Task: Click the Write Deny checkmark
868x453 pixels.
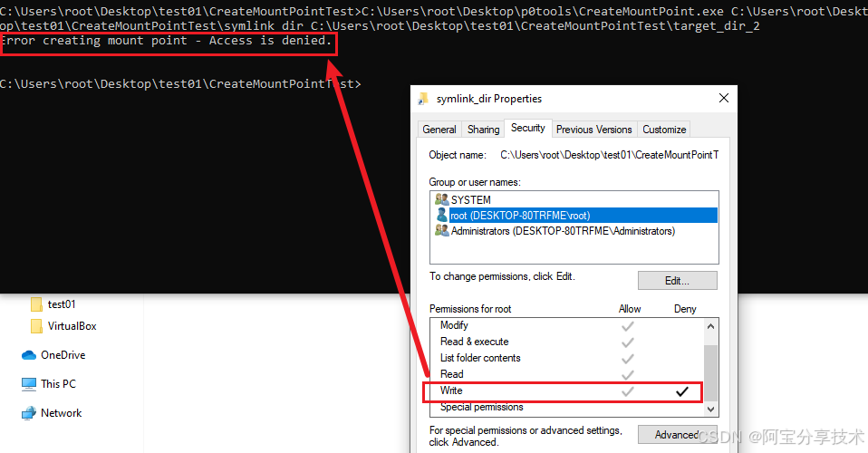Action: (682, 391)
